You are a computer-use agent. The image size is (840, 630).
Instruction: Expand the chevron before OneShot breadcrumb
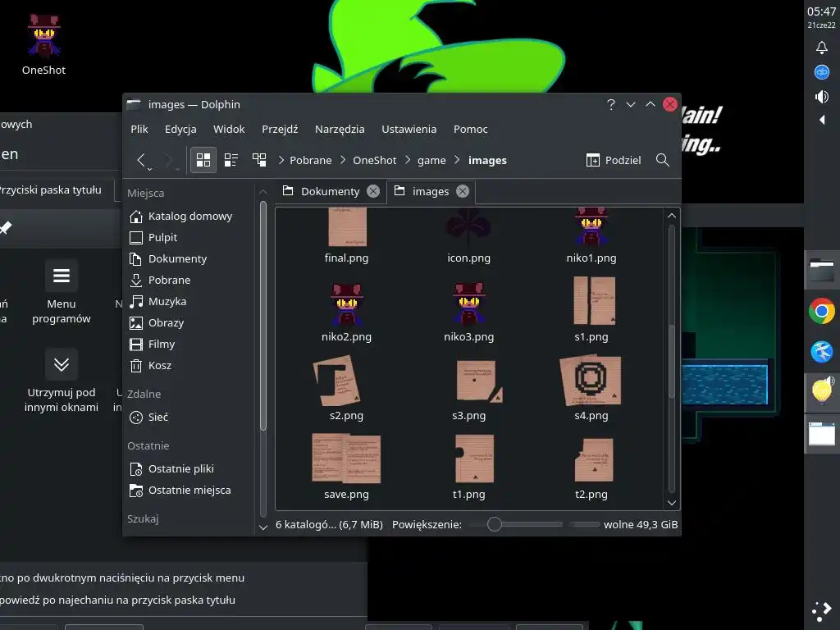[344, 160]
